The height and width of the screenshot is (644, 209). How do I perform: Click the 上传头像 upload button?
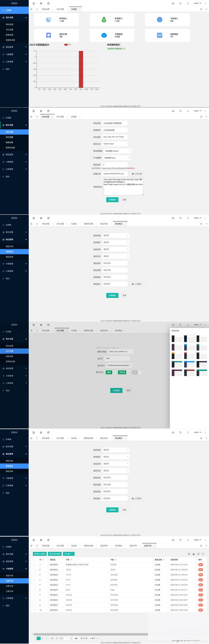137,174
